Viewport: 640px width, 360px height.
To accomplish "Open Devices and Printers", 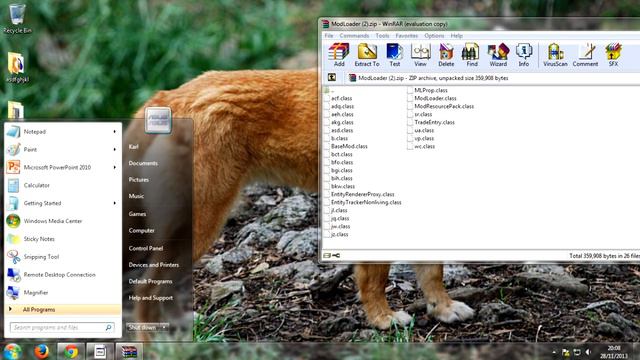I will [153, 265].
